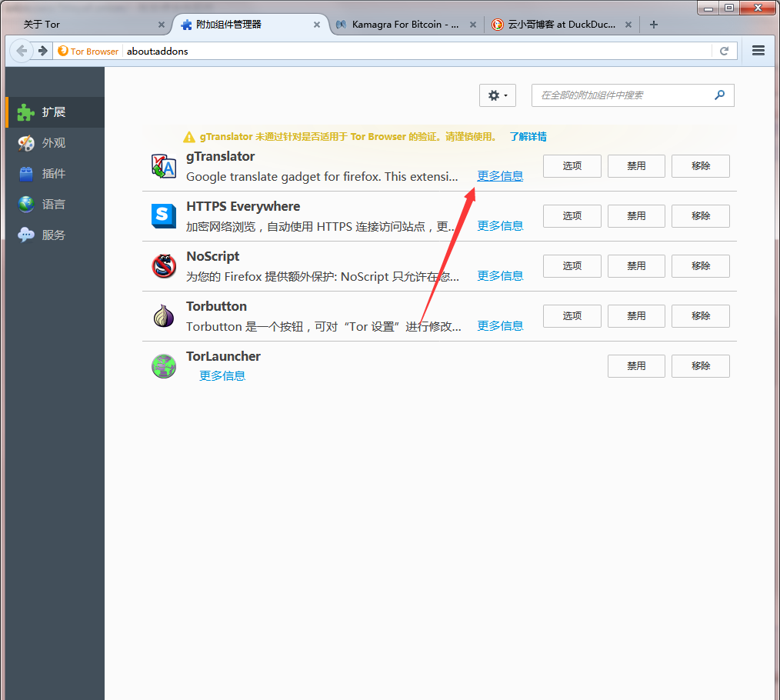Open the 服务 services category
This screenshot has width=780, height=700.
click(55, 235)
